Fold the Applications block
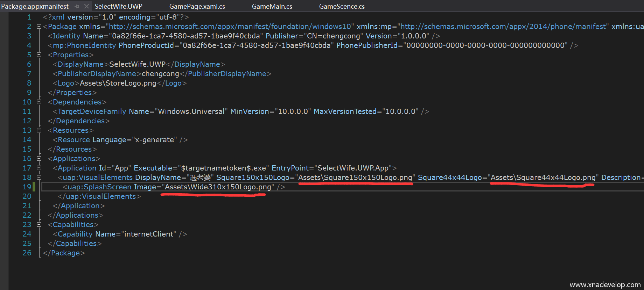The image size is (644, 290). tap(39, 159)
